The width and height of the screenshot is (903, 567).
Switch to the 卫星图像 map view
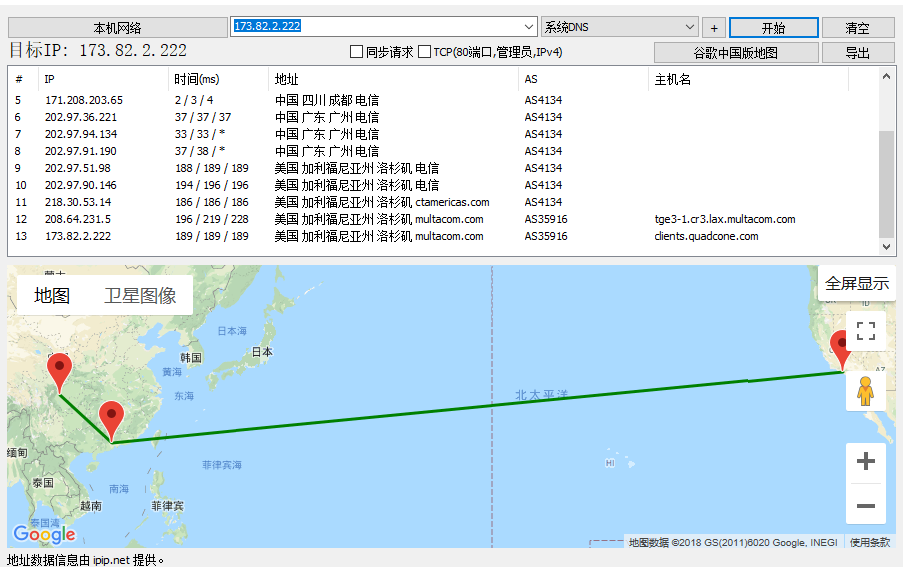[x=140, y=295]
